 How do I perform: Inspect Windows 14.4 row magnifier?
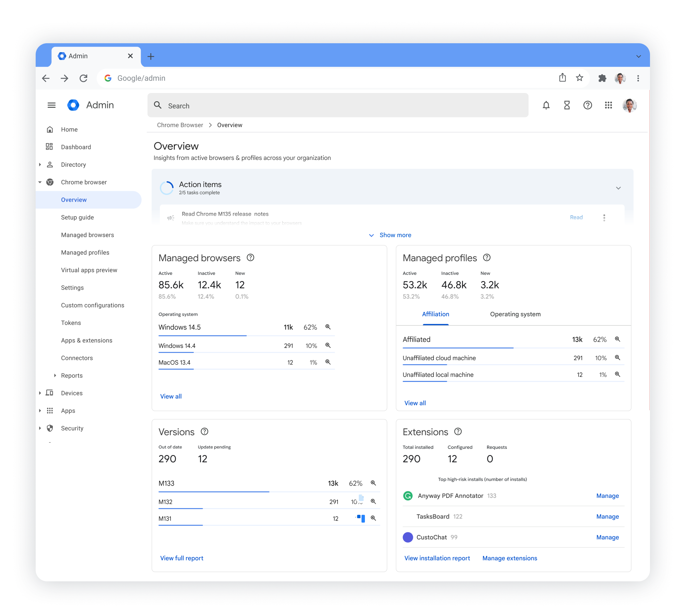328,345
